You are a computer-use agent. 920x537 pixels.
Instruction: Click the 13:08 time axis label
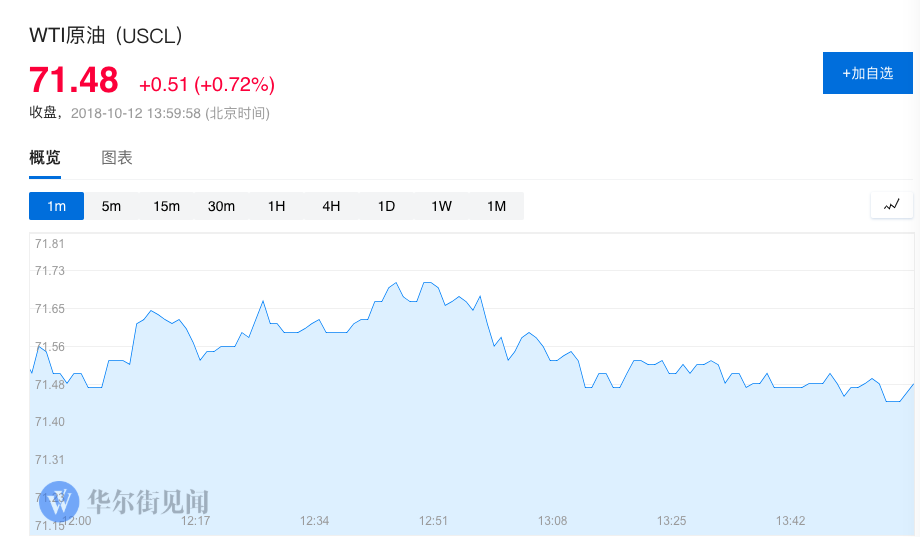click(x=552, y=521)
